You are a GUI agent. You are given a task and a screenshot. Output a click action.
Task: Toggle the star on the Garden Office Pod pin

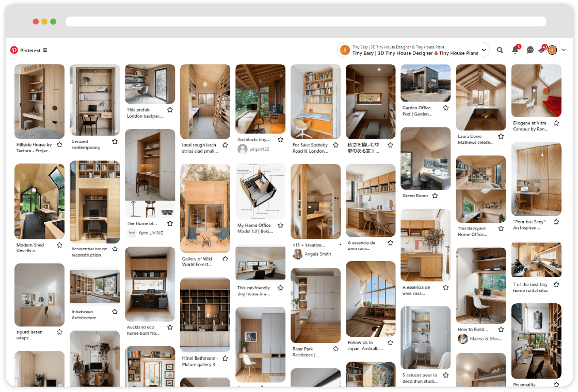[x=446, y=108]
